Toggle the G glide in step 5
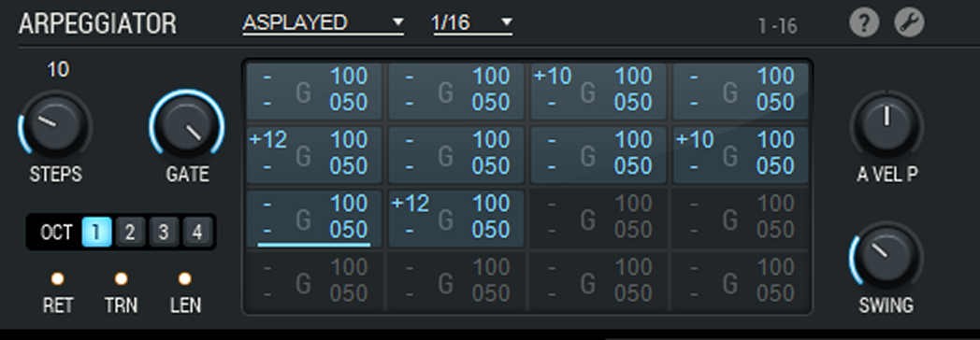 303,156
